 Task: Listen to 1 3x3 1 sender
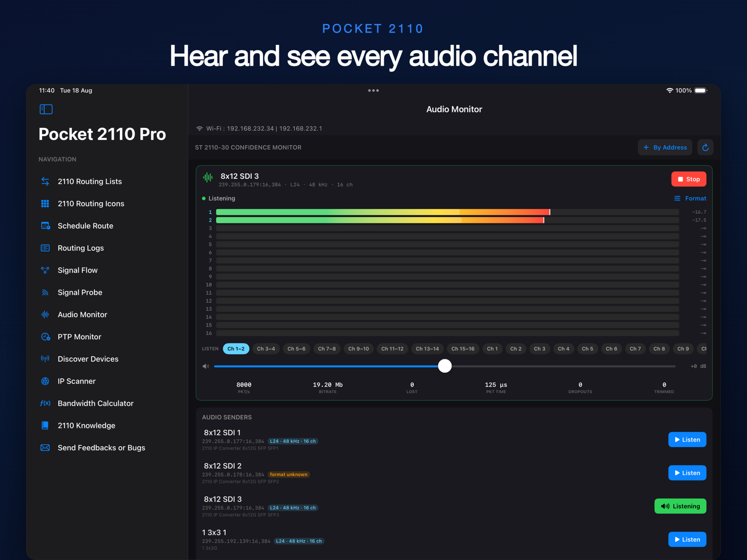(x=687, y=539)
